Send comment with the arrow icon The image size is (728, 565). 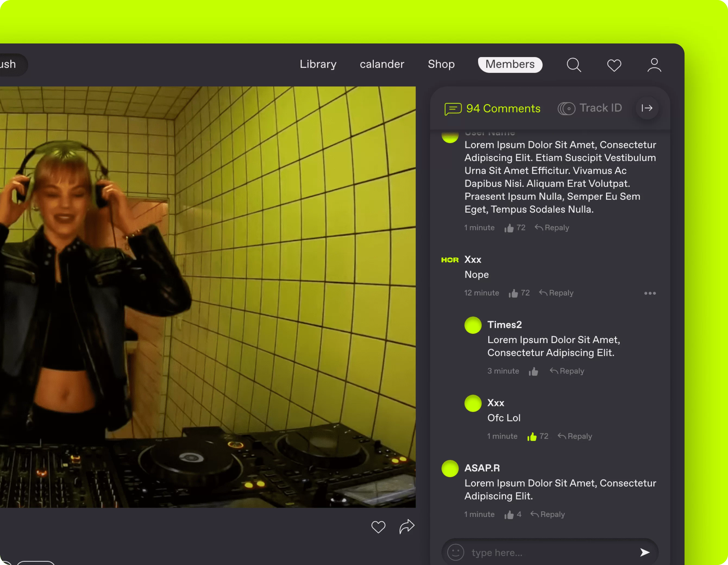pyautogui.click(x=645, y=552)
